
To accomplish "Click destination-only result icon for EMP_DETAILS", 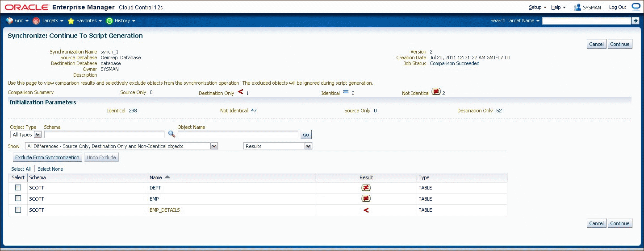I will coord(366,210).
